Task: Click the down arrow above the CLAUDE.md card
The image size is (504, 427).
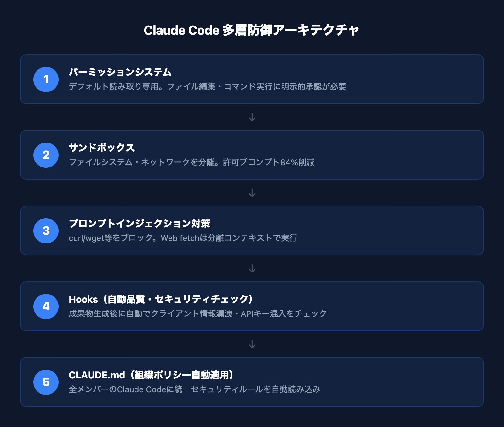Action: click(x=252, y=344)
